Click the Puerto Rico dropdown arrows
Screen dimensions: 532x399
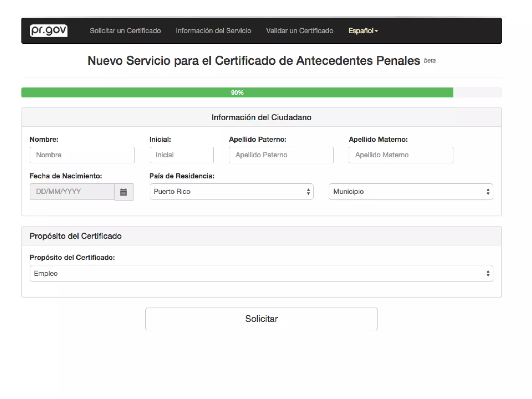click(x=308, y=192)
